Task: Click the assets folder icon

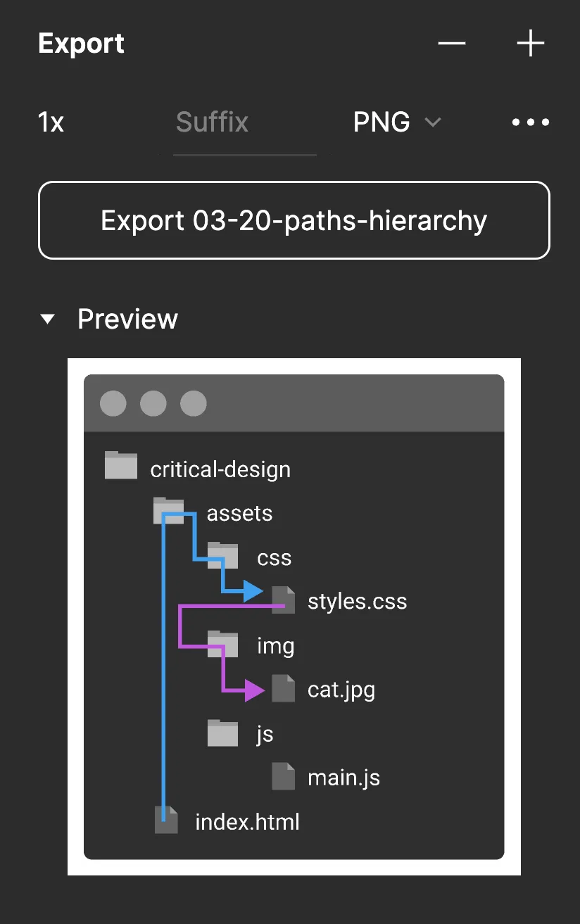Action: coord(168,510)
